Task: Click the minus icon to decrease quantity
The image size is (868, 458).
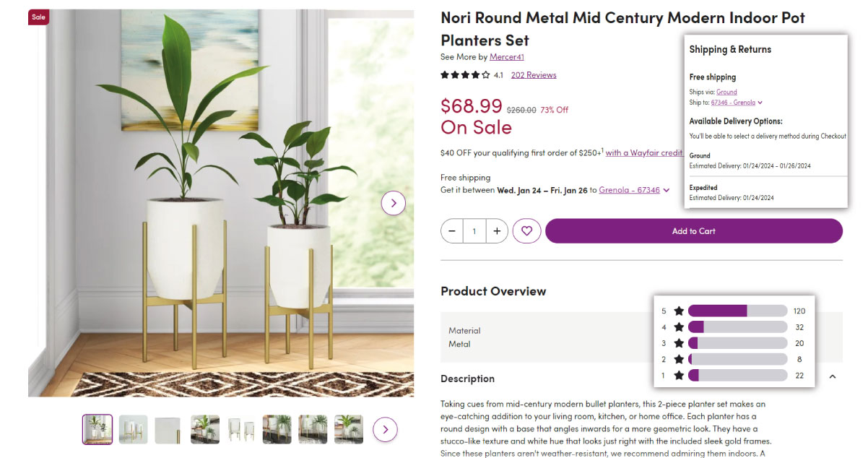Action: pos(451,230)
